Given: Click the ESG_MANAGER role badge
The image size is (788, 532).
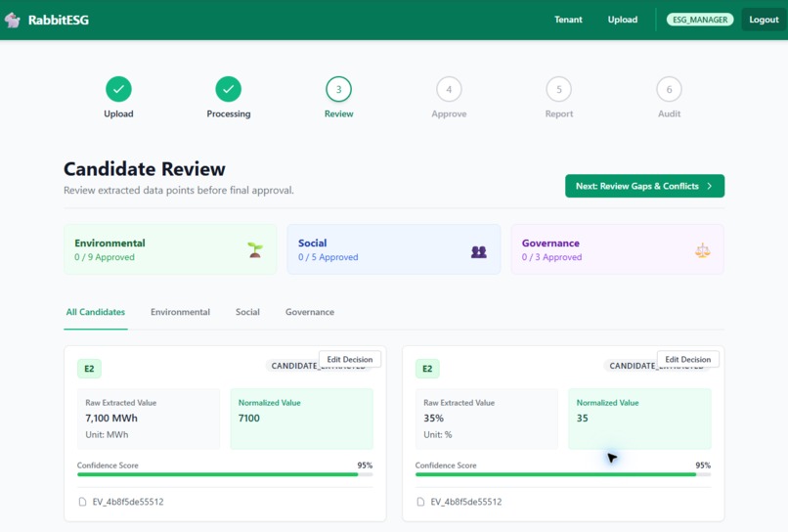Looking at the screenshot, I should point(700,20).
